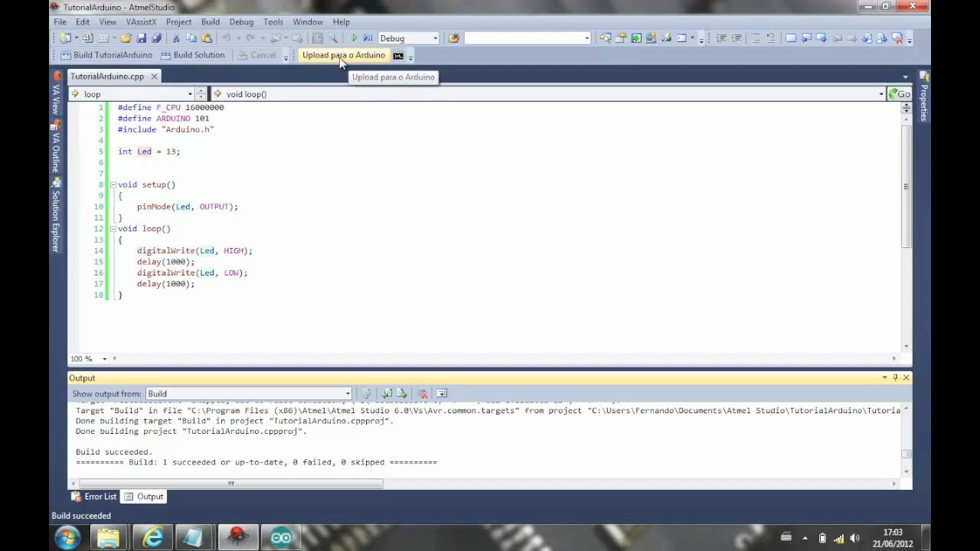The width and height of the screenshot is (980, 551).
Task: Open the VA Outline side panel
Action: click(x=56, y=145)
